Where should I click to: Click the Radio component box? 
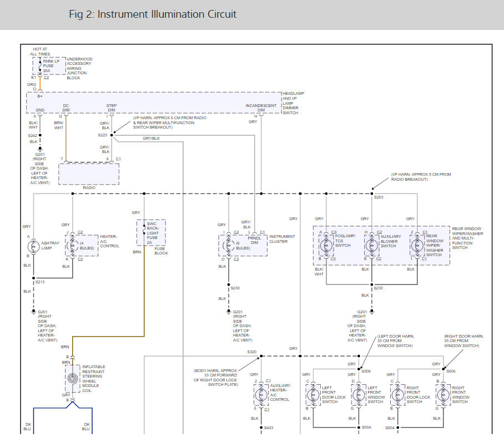89,174
